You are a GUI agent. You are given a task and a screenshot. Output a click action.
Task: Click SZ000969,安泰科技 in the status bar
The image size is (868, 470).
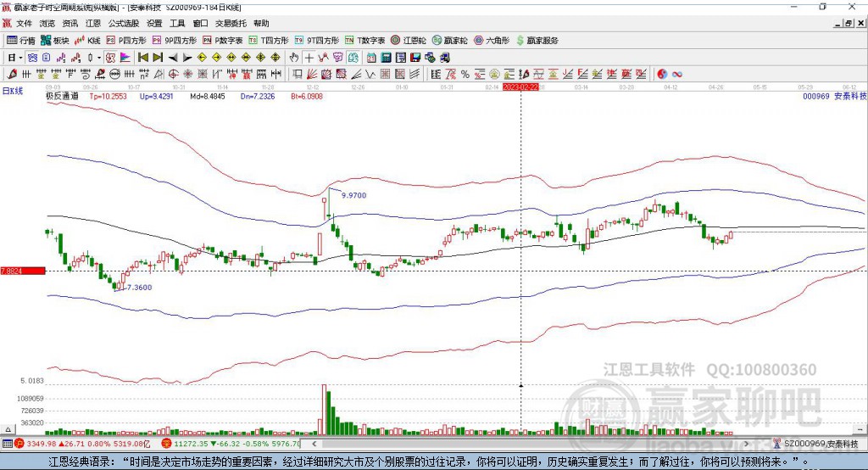(x=821, y=444)
